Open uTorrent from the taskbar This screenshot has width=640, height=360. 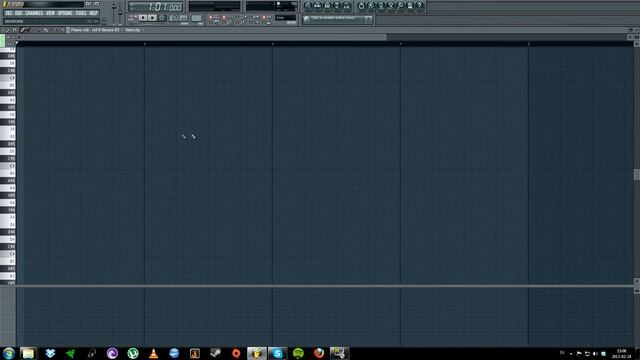[x=133, y=353]
